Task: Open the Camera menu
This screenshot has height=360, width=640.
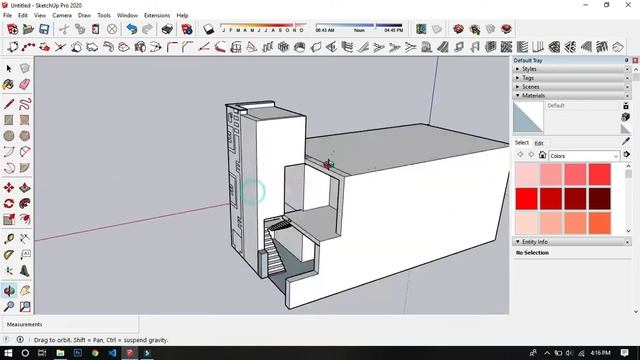Action: pos(62,15)
